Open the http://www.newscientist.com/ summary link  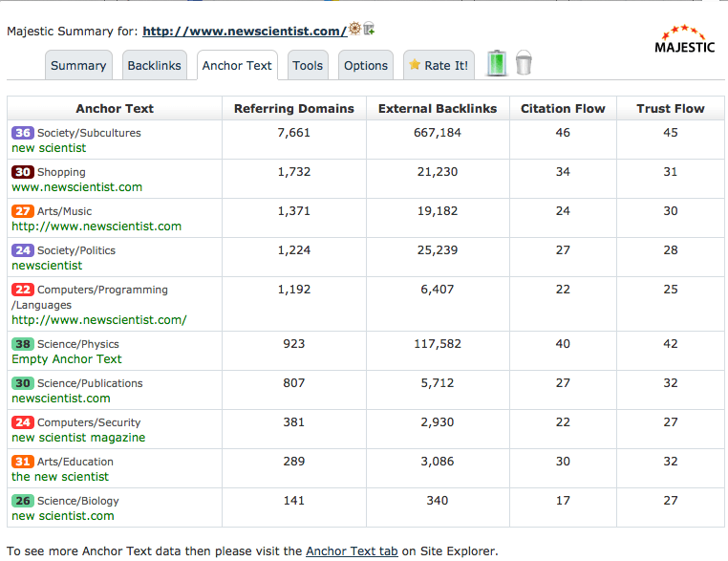tap(245, 32)
